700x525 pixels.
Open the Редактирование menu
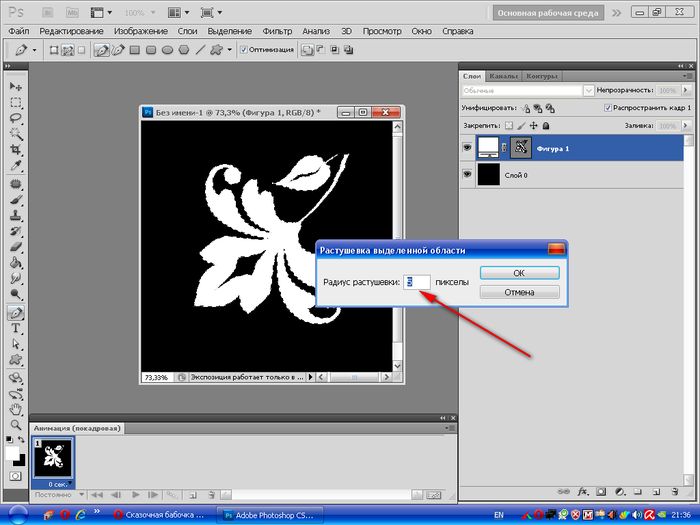tap(71, 31)
